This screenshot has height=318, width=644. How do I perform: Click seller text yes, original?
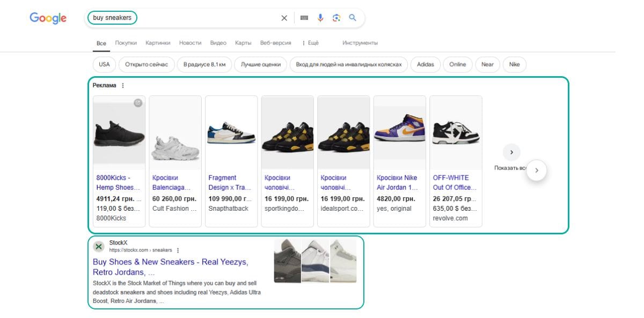click(x=394, y=208)
